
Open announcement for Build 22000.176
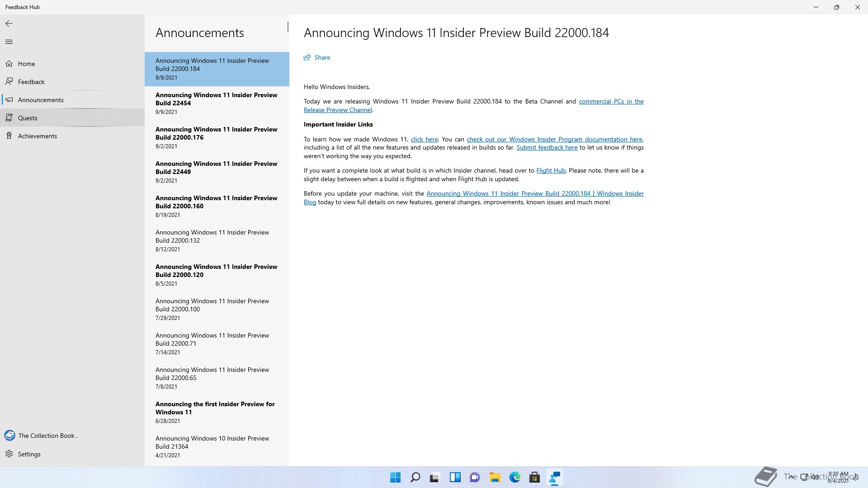[217, 138]
